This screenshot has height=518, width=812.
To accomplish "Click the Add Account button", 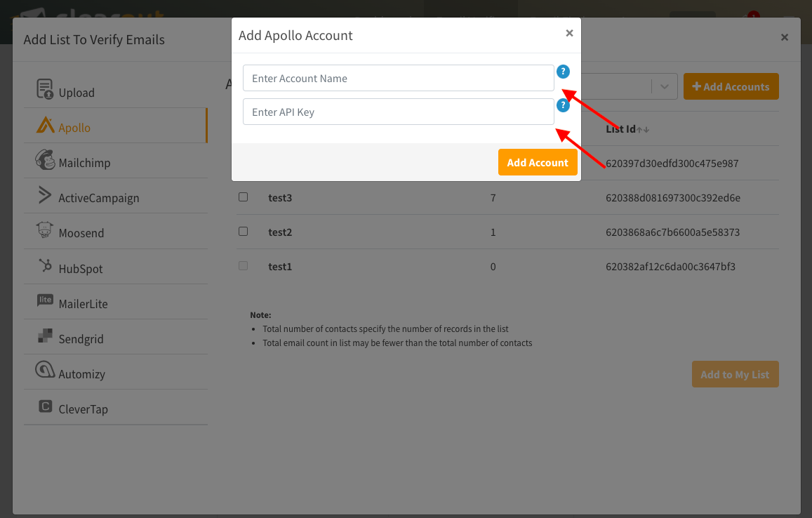I will tap(538, 162).
